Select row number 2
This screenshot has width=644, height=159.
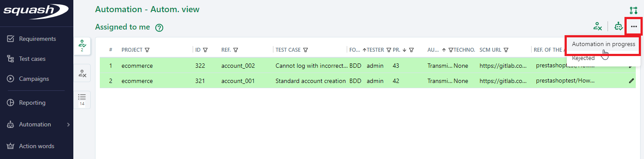pos(111,81)
